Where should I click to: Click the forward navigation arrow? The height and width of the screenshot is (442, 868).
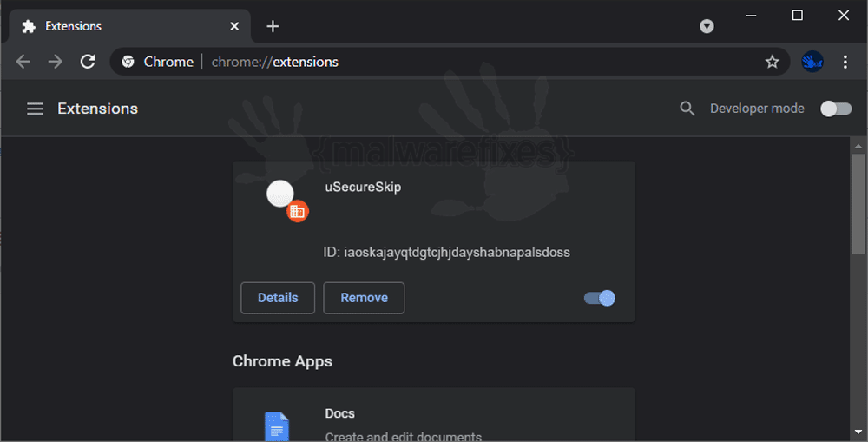point(56,62)
